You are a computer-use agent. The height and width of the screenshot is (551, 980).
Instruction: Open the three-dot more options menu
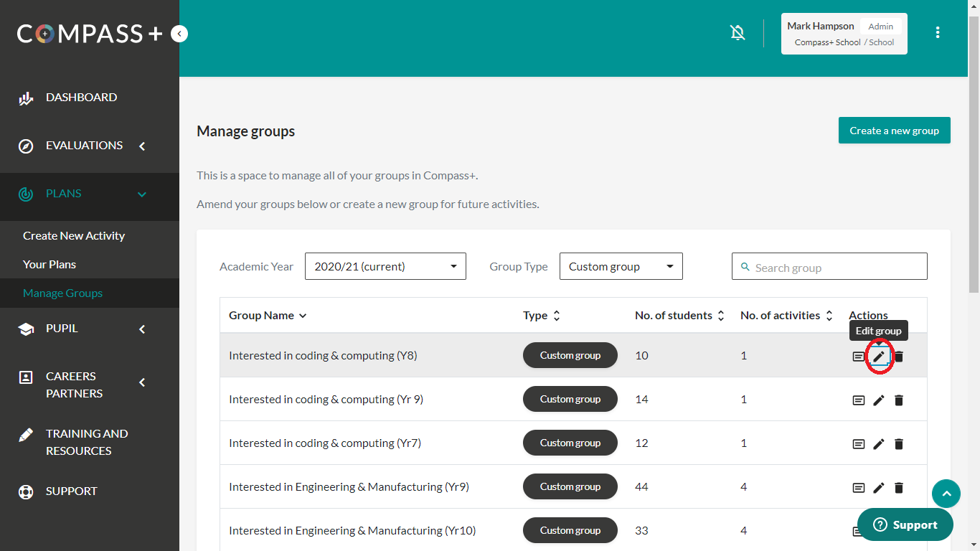point(938,33)
